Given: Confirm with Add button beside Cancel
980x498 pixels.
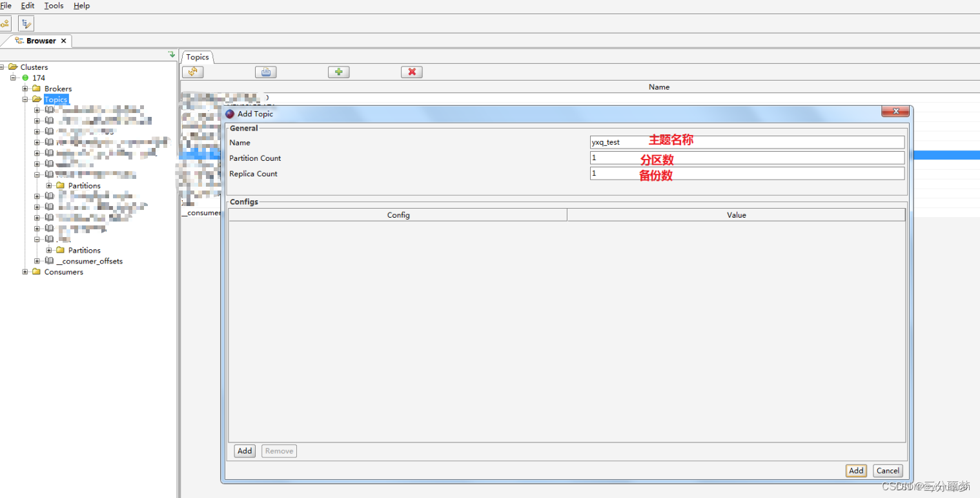Looking at the screenshot, I should pyautogui.click(x=856, y=471).
